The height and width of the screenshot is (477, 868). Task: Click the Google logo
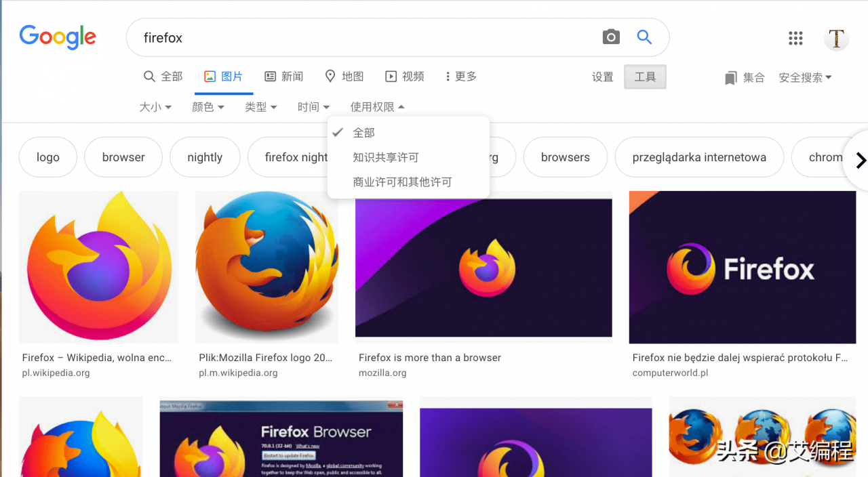tap(58, 37)
